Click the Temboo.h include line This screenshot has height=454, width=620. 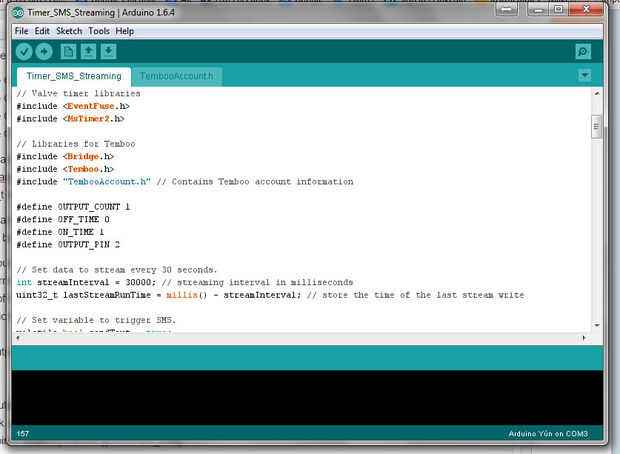pyautogui.click(x=65, y=169)
